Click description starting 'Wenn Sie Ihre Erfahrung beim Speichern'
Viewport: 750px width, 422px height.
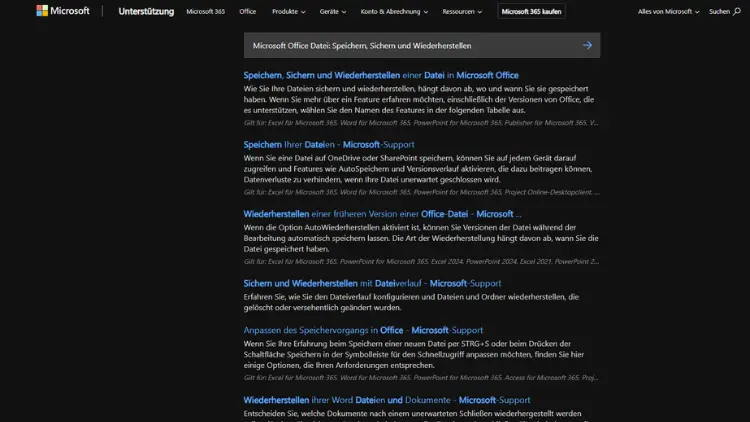(x=414, y=355)
